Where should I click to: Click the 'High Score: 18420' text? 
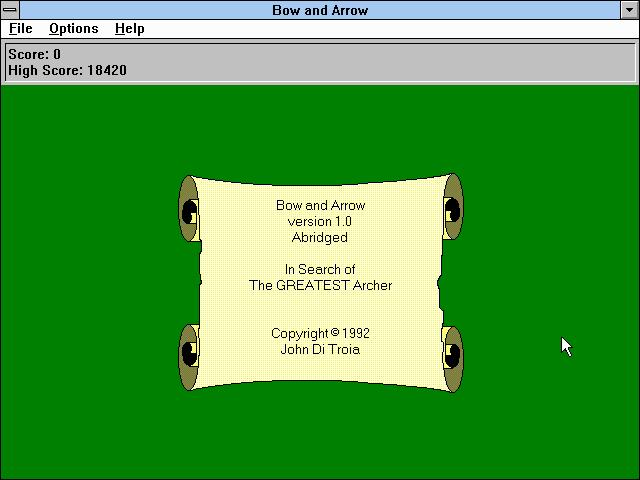pos(67,70)
